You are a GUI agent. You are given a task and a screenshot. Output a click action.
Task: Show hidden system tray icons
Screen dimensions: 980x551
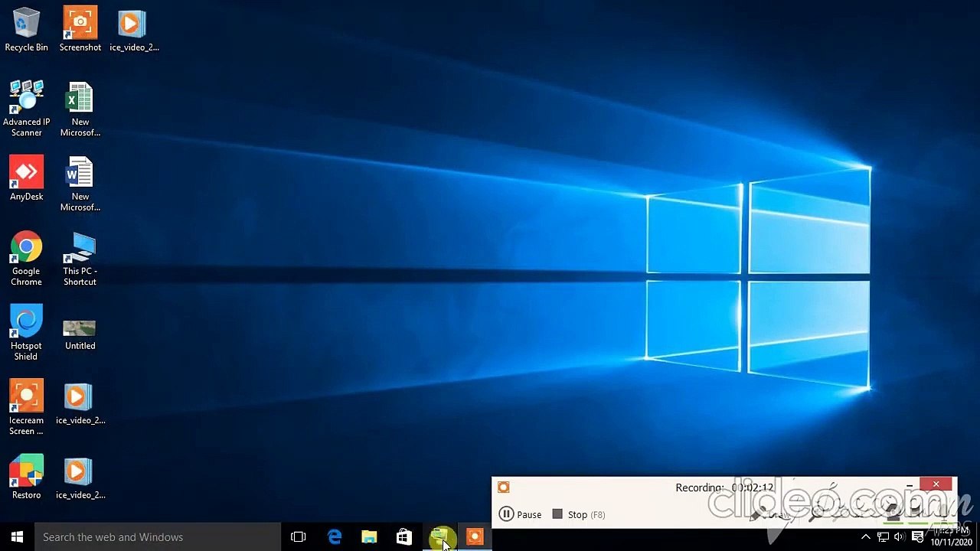coord(866,536)
